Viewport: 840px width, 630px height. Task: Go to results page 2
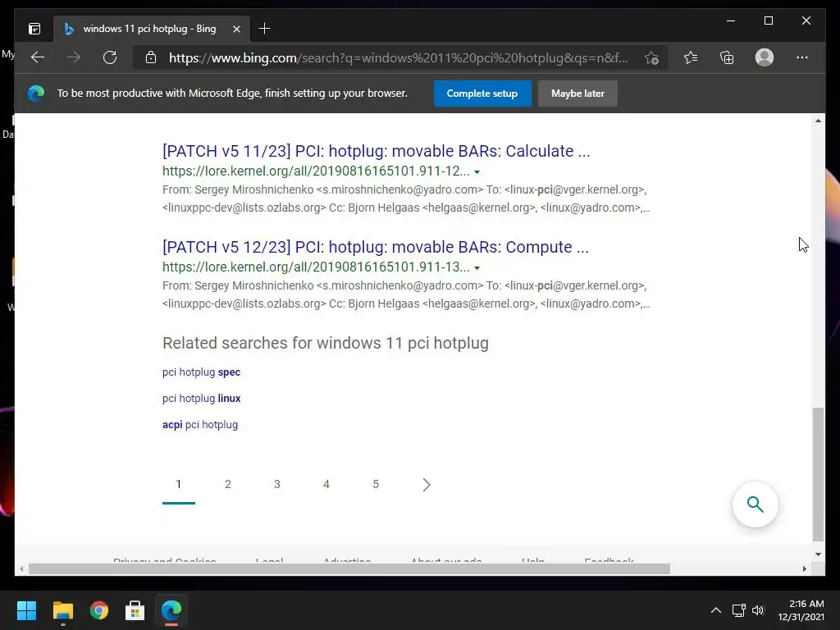(x=228, y=484)
